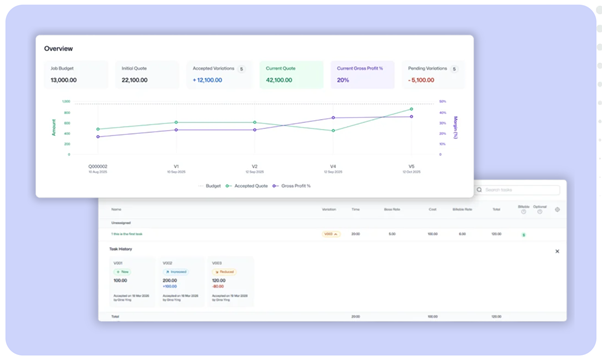Select the V002 Increased task history card
Viewport: 602px width, 360px height.
point(182,282)
